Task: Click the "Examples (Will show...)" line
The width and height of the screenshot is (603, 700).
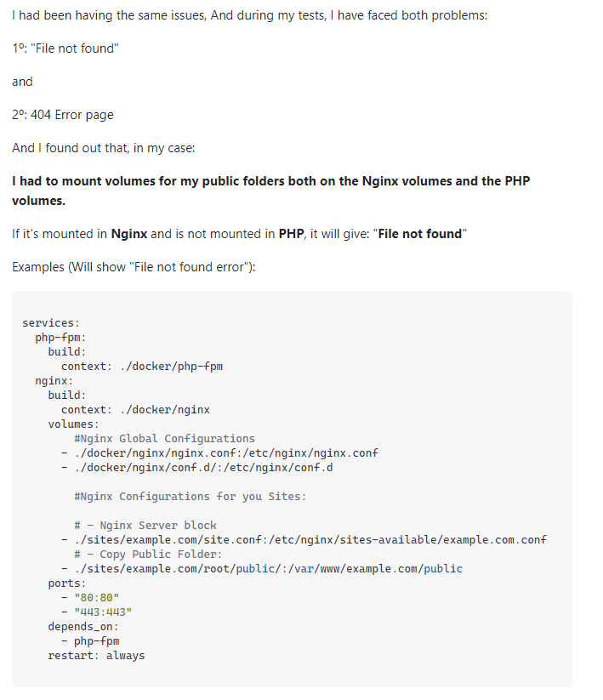Action: point(134,267)
